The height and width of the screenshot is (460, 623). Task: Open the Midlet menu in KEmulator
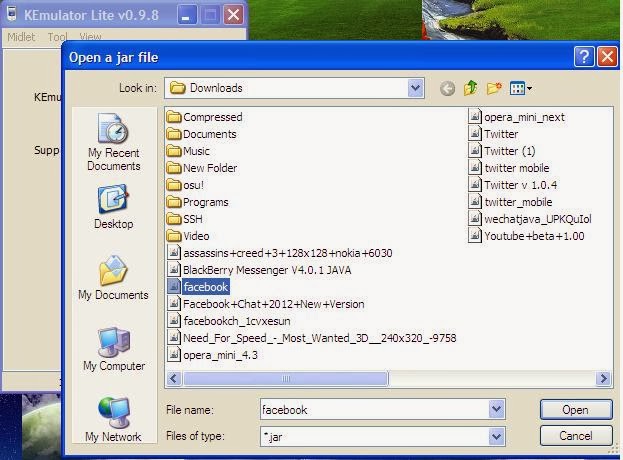click(x=21, y=37)
